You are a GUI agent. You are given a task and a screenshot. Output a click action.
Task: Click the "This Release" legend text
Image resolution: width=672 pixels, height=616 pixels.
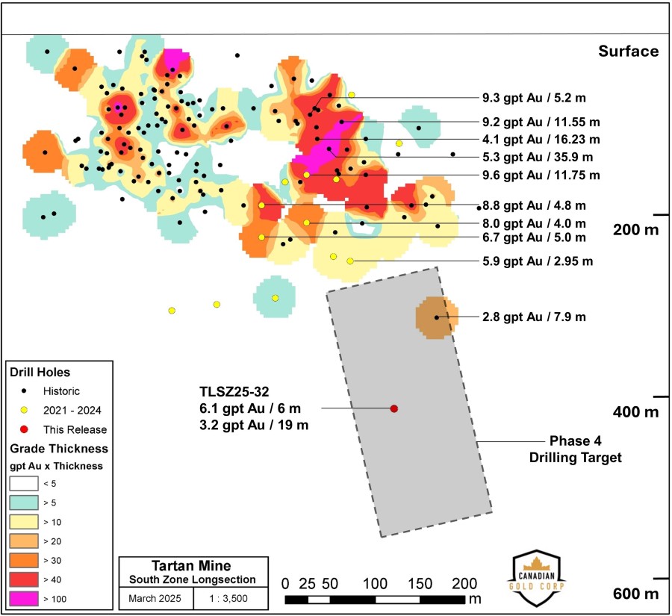pos(75,429)
